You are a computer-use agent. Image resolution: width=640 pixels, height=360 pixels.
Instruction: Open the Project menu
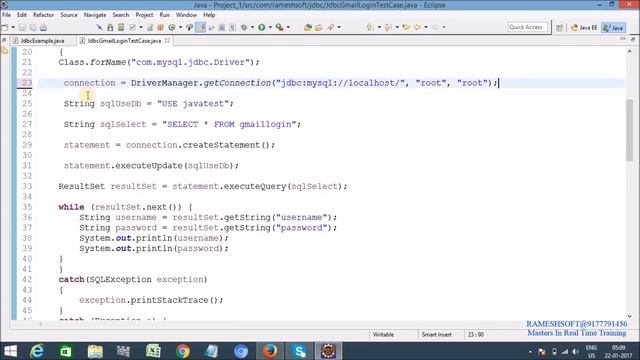(144, 15)
